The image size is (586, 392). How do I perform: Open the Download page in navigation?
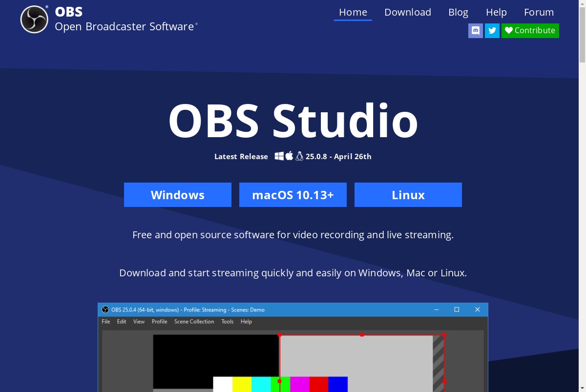[x=408, y=12]
